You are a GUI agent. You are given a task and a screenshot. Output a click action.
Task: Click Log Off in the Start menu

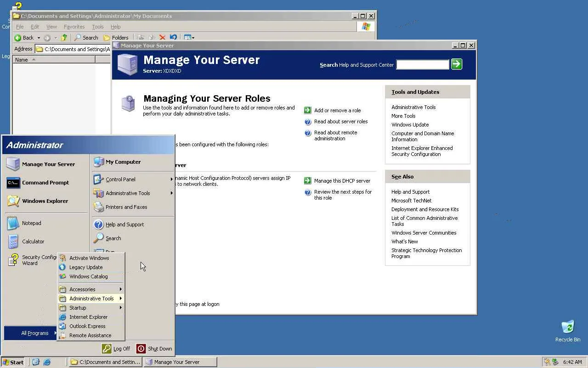[117, 349]
